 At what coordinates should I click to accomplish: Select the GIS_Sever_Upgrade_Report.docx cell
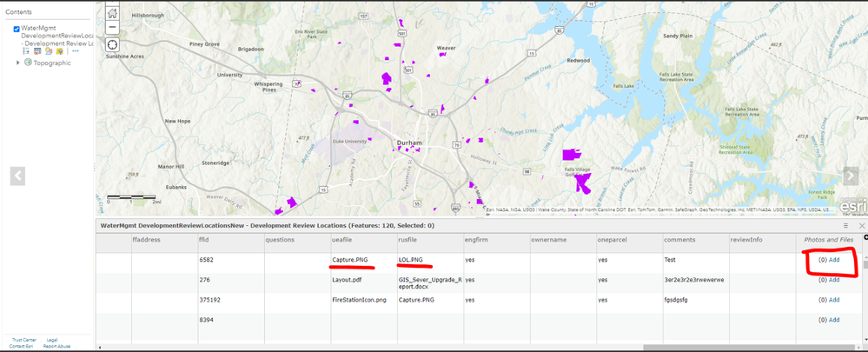point(430,283)
